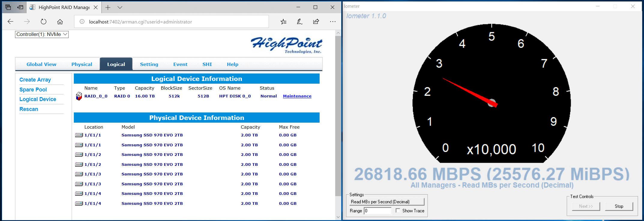Open the Spare Pool link

click(x=33, y=90)
